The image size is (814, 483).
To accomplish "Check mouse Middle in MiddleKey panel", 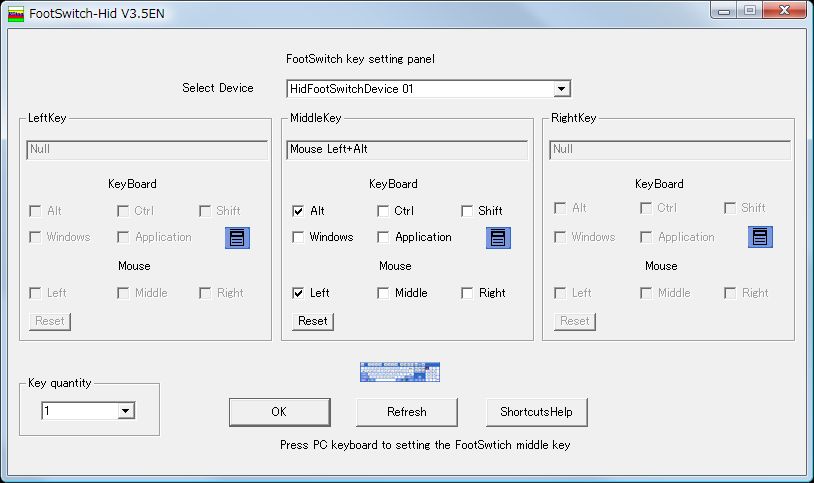I will [383, 293].
